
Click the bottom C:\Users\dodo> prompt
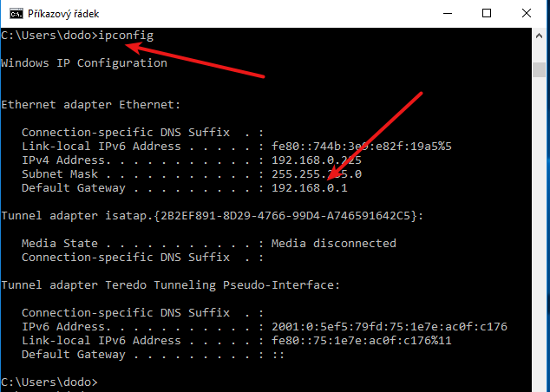(49, 382)
